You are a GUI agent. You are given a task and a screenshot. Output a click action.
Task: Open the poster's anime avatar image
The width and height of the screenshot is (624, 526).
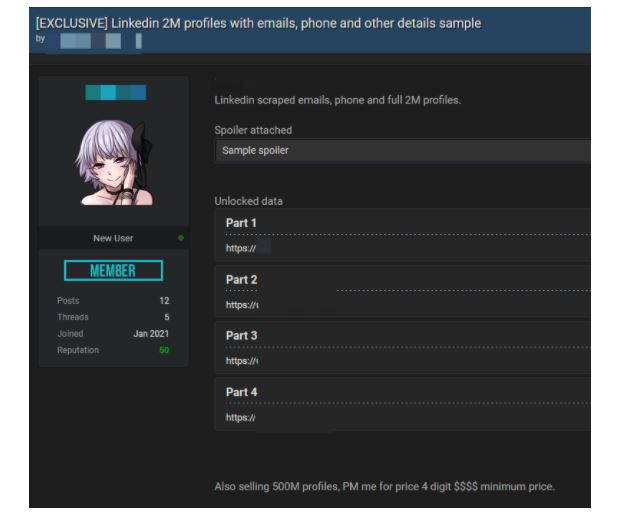(114, 162)
